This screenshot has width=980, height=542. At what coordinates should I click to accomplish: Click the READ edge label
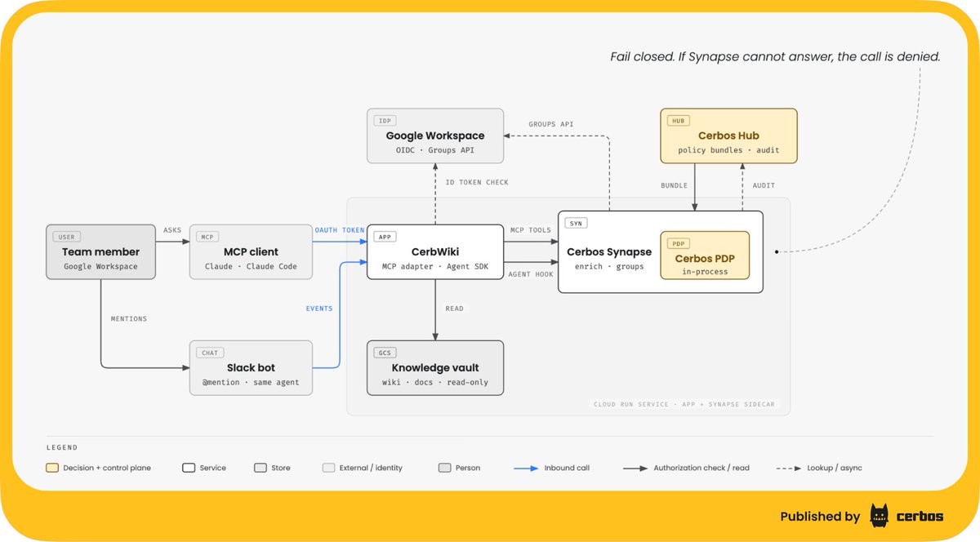(x=454, y=309)
